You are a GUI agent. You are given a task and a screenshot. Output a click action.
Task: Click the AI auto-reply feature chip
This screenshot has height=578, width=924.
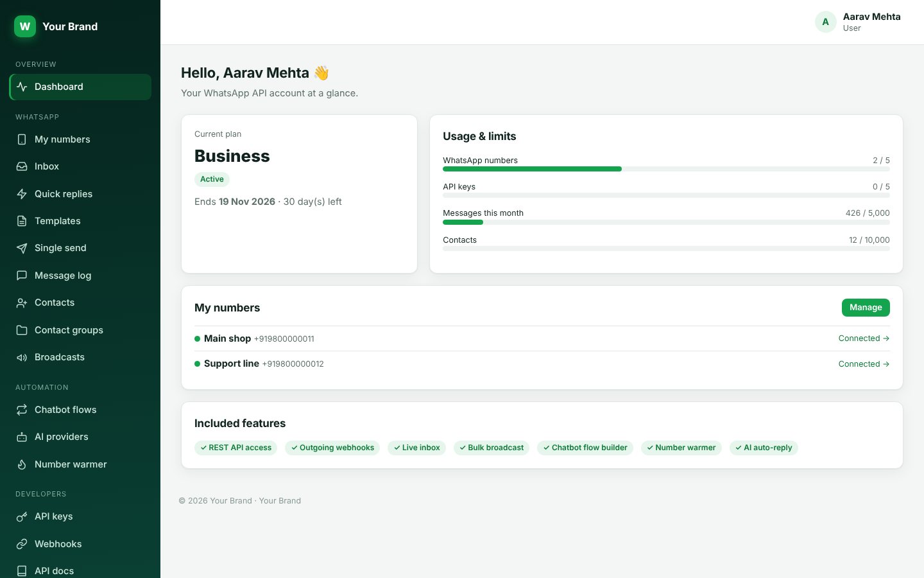tap(764, 448)
